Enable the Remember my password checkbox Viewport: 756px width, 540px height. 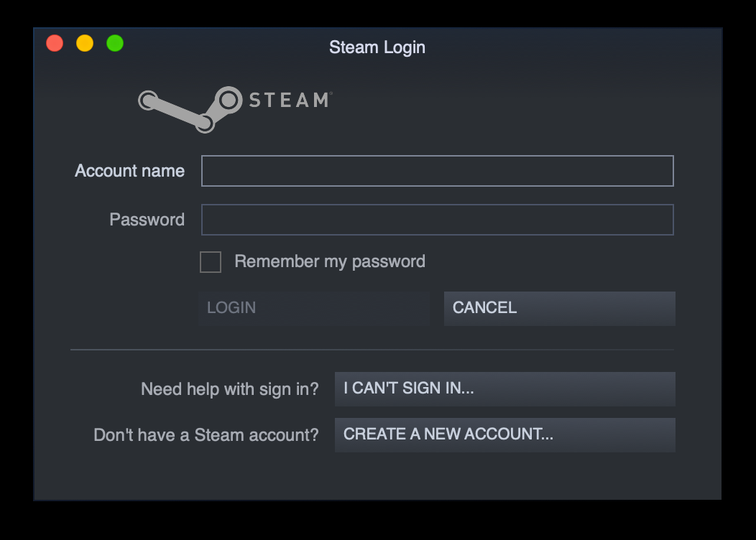pyautogui.click(x=211, y=262)
